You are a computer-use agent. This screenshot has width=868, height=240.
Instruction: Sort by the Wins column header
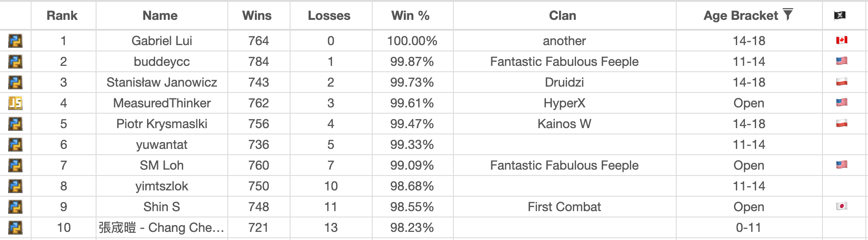257,16
